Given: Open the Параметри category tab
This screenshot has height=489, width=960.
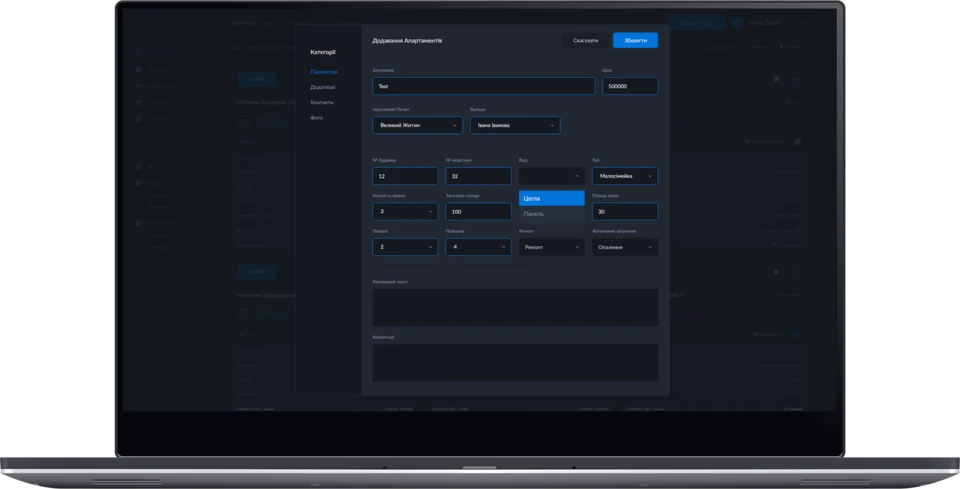Looking at the screenshot, I should [324, 72].
